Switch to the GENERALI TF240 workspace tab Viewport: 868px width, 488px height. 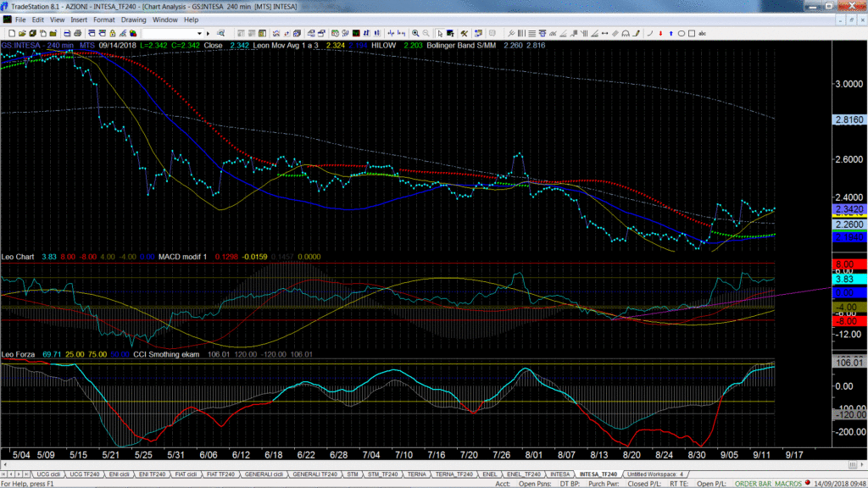click(x=314, y=474)
